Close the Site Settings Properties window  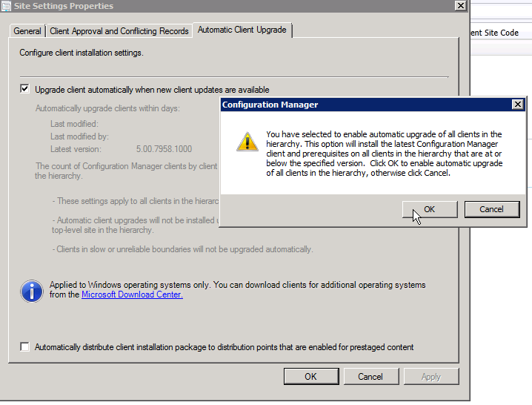461,6
